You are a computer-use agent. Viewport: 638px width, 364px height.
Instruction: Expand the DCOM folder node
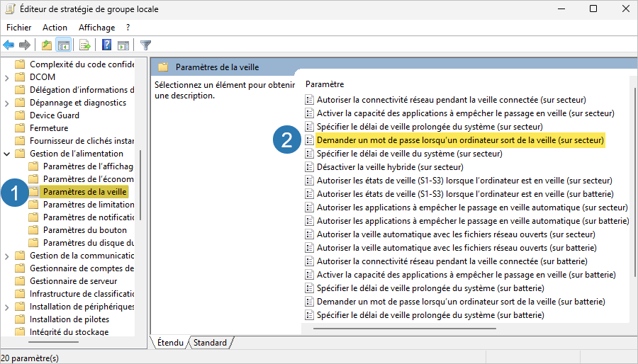point(7,77)
